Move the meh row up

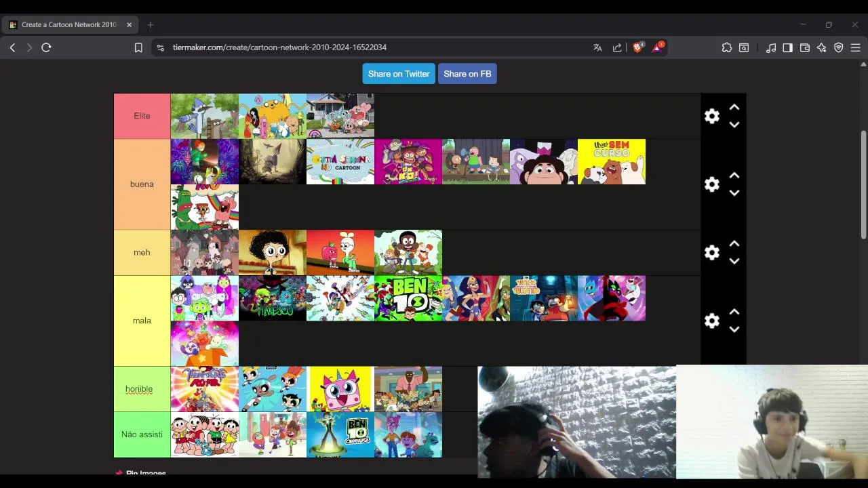pos(734,244)
